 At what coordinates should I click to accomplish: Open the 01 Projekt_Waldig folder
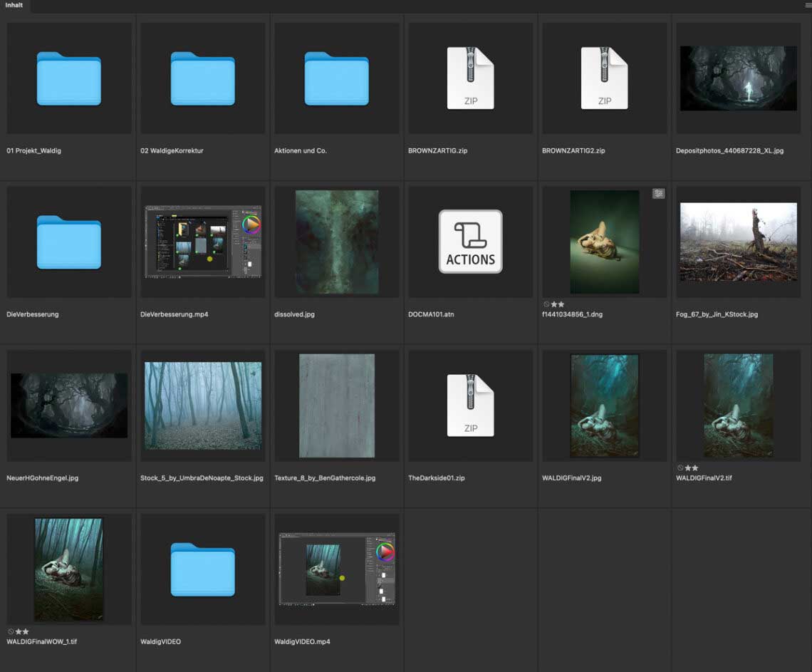(x=68, y=78)
